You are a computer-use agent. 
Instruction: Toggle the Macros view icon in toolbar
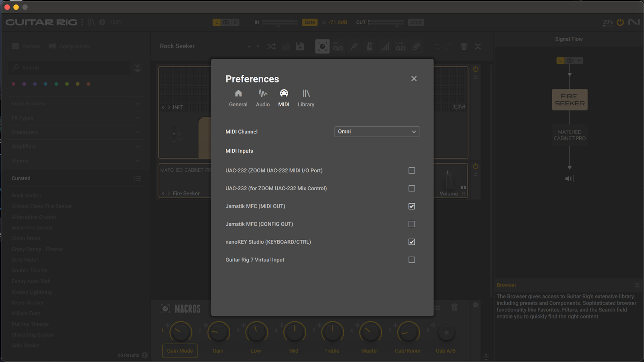tap(322, 47)
